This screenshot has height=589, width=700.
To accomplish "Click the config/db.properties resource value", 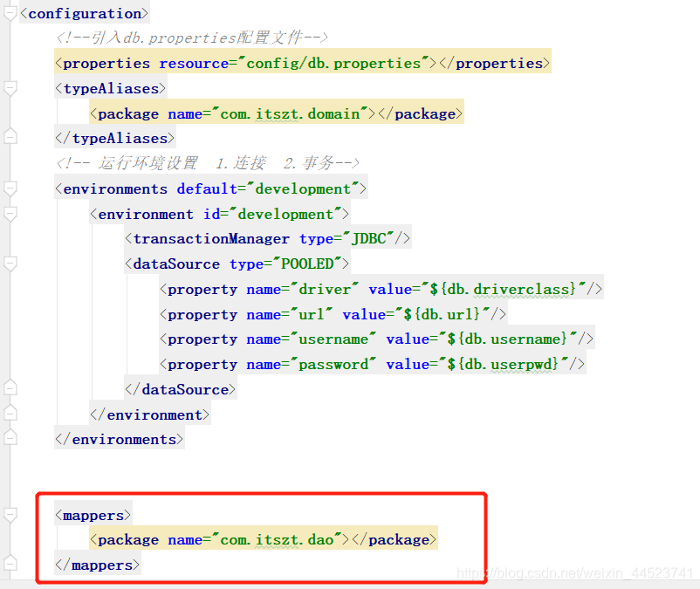I will [333, 64].
